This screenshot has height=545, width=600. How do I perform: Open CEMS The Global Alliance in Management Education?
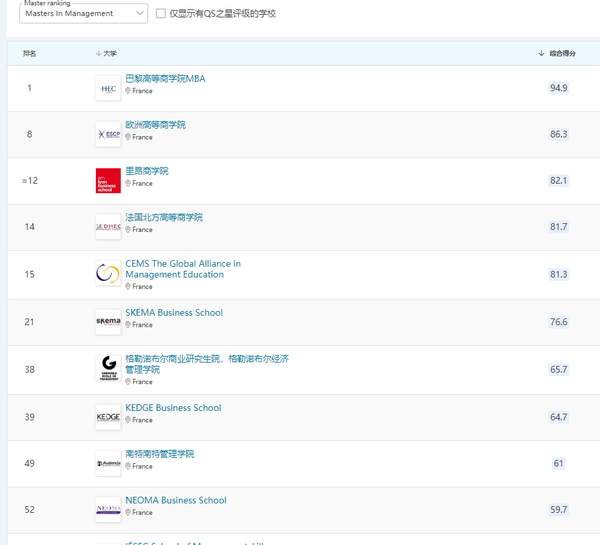coord(183,269)
